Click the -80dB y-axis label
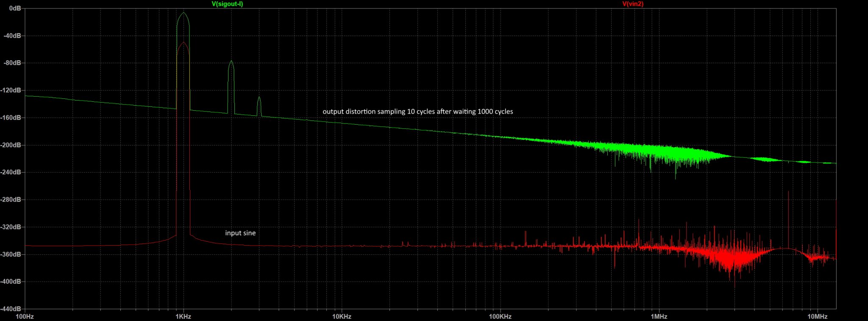 tap(12, 63)
